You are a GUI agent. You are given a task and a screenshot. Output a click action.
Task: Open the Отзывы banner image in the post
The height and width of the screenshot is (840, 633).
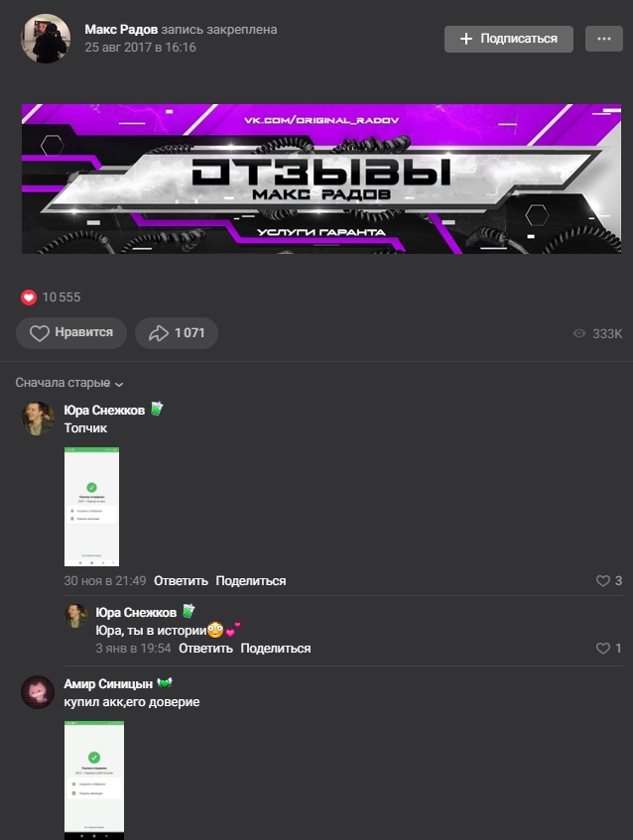tap(321, 179)
